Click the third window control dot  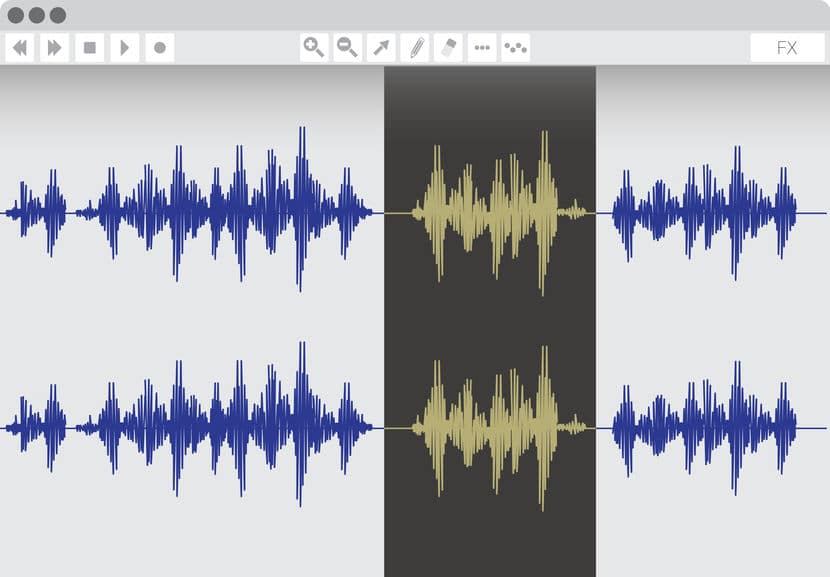(x=58, y=15)
